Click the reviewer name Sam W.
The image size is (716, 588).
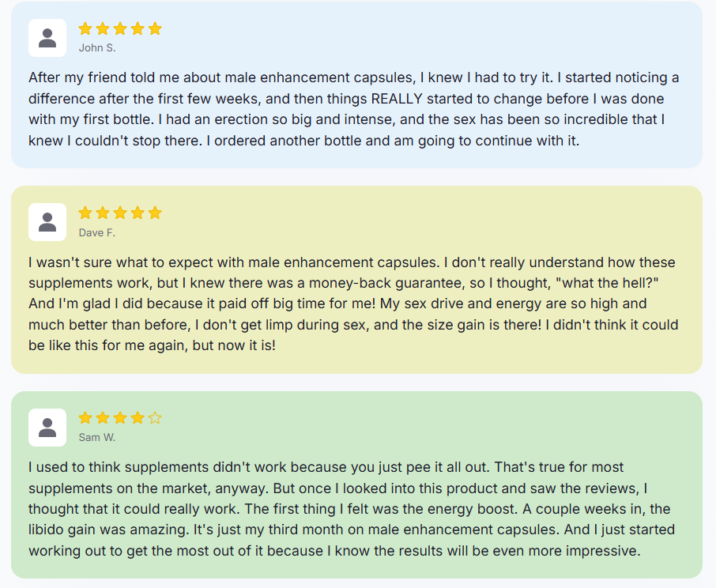click(97, 438)
